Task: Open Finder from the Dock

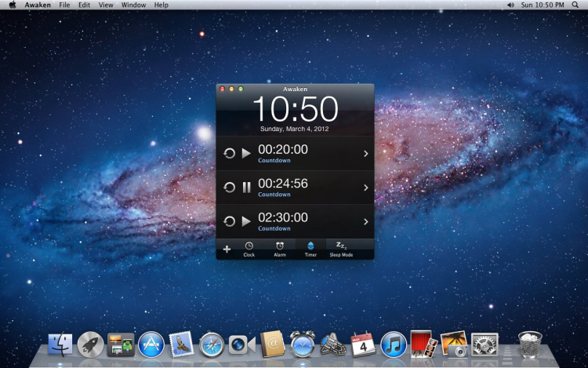Action: click(60, 344)
